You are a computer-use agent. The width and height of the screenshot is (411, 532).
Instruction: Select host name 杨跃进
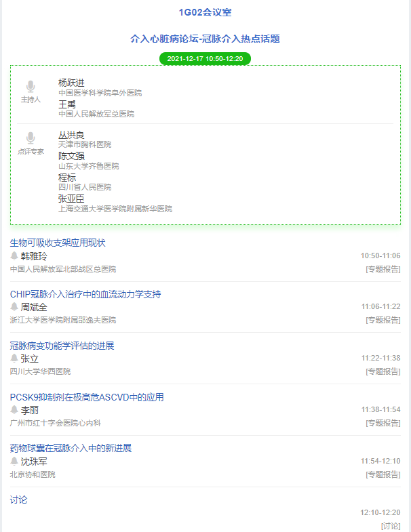(71, 83)
